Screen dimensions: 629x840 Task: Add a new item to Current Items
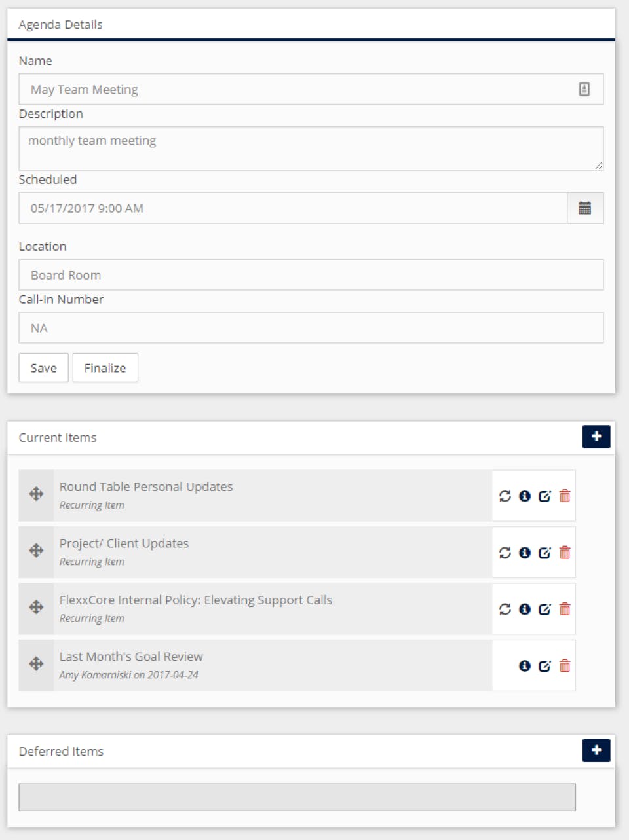coord(596,437)
